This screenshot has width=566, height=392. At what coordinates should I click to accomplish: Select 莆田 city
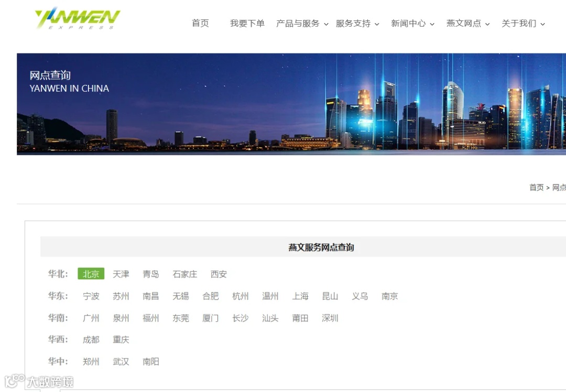[300, 318]
